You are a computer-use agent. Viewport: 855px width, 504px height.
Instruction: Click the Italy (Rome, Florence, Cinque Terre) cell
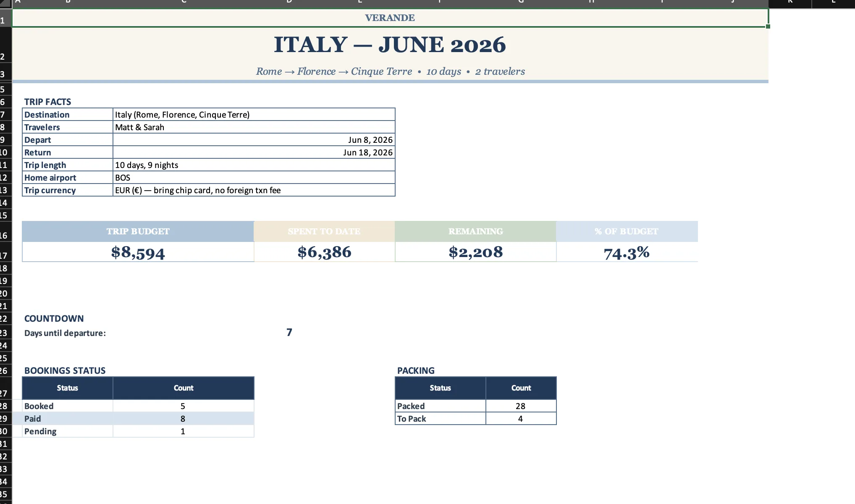click(x=254, y=114)
